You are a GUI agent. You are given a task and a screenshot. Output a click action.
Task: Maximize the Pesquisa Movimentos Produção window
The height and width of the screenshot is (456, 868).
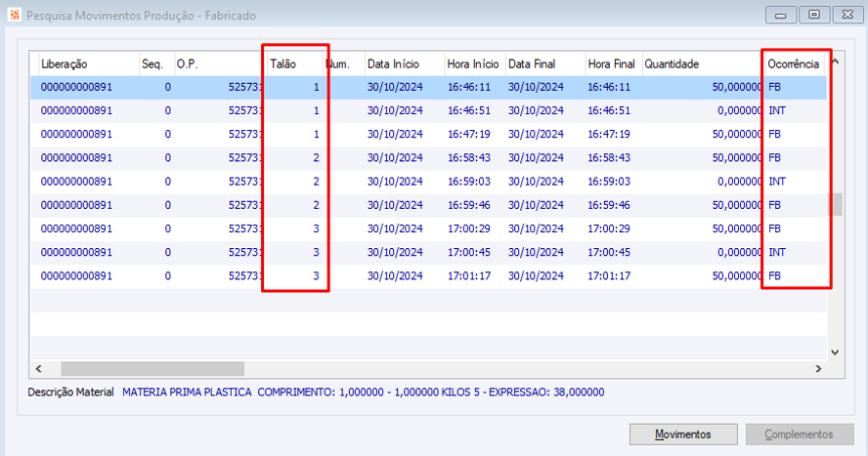814,15
